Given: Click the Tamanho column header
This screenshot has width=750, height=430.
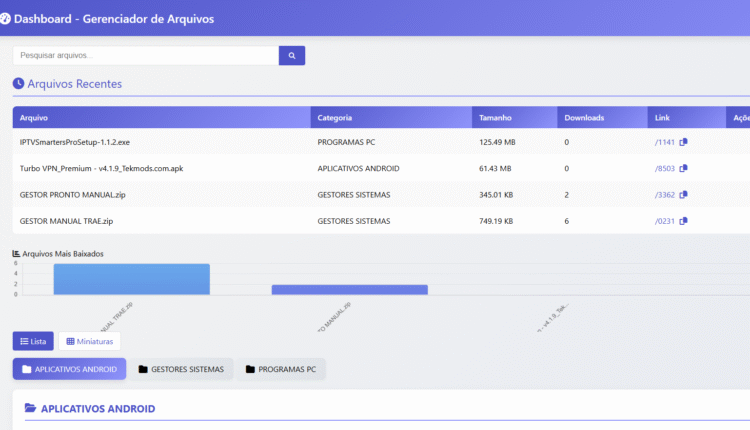Looking at the screenshot, I should click(x=515, y=118).
